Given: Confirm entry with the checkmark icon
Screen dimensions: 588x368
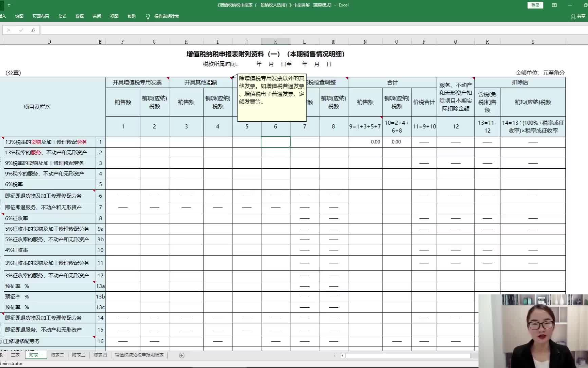Looking at the screenshot, I should 21,30.
